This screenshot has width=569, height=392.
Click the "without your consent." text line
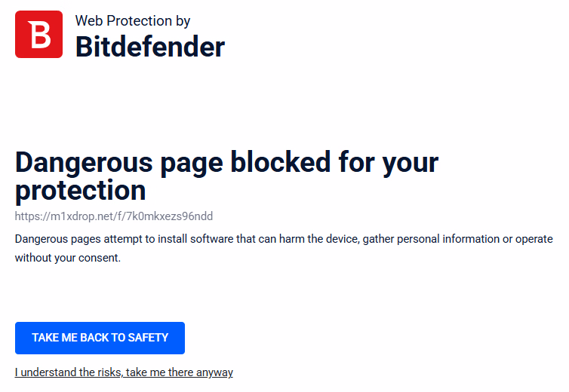click(x=68, y=258)
